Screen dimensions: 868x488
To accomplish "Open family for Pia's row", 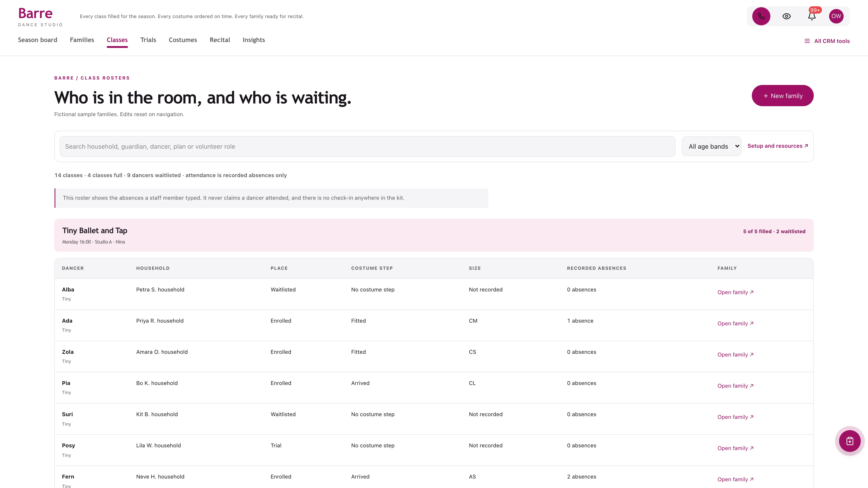I will 735,386.
